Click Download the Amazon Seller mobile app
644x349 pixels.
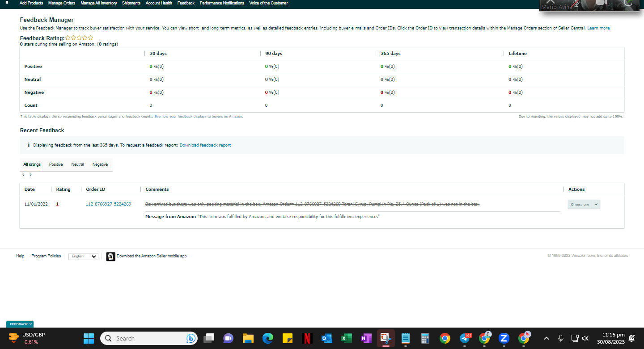[152, 256]
